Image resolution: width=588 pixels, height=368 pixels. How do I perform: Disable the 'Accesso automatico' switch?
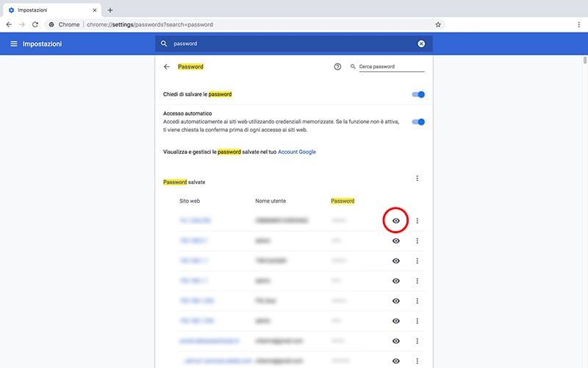(x=418, y=121)
